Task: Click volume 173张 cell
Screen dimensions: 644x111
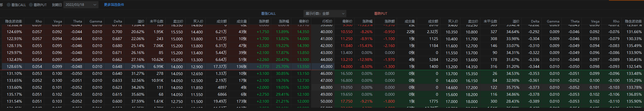Action: [241, 101]
